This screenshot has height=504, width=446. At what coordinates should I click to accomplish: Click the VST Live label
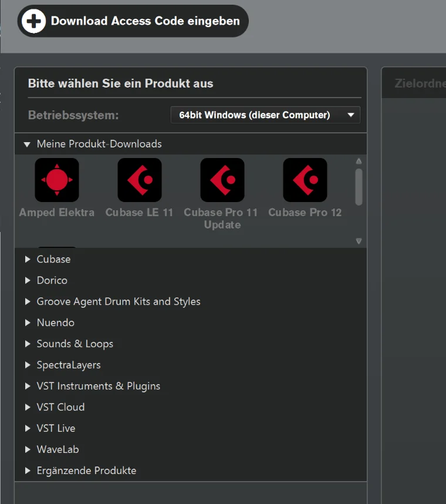[x=56, y=428]
